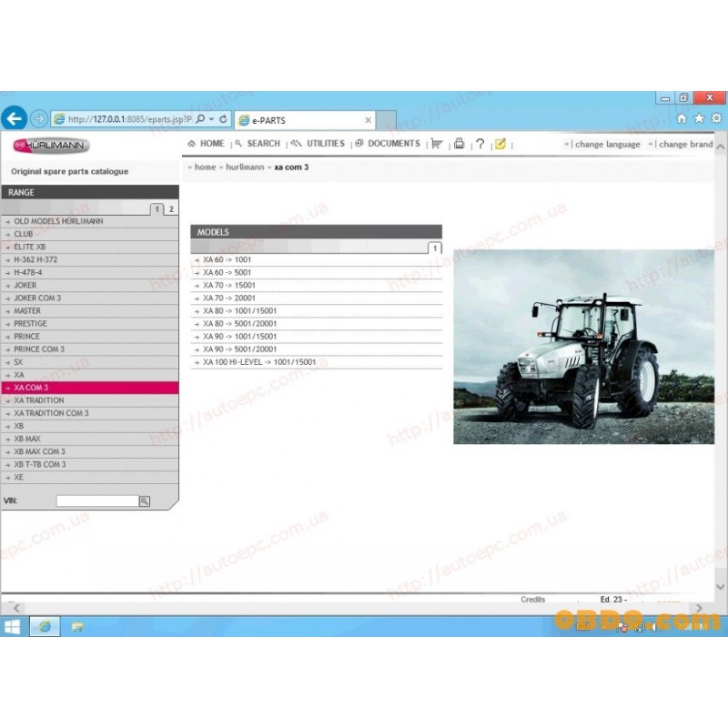Viewport: 728px width, 728px height.
Task: Open browser tools gear icon
Action: tap(716, 118)
